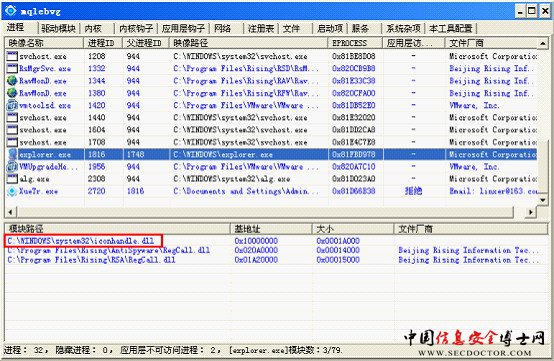This screenshot has height=361, width=554.
Task: Select the XueTr.exe process name
Action: click(x=39, y=191)
